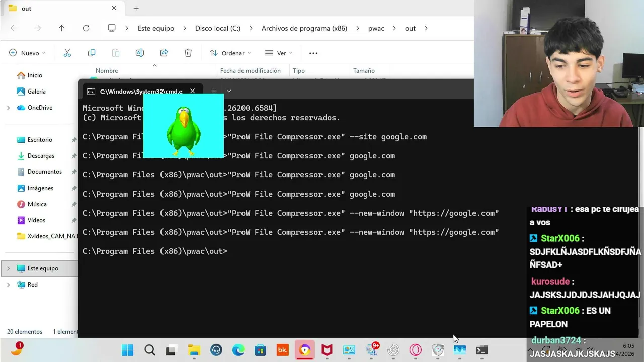Click the orange widget icon with badge 1
Viewport: 644px width, 362px height.
(16, 349)
